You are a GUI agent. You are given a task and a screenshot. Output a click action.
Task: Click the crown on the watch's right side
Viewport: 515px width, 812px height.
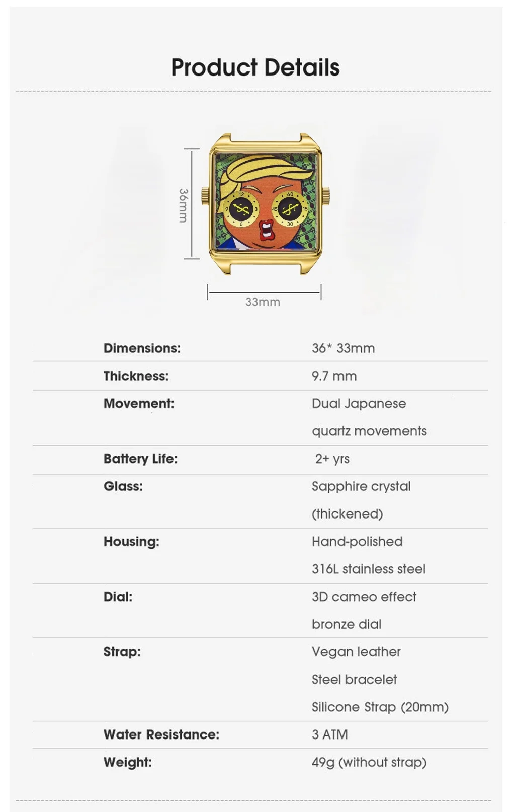click(x=326, y=194)
